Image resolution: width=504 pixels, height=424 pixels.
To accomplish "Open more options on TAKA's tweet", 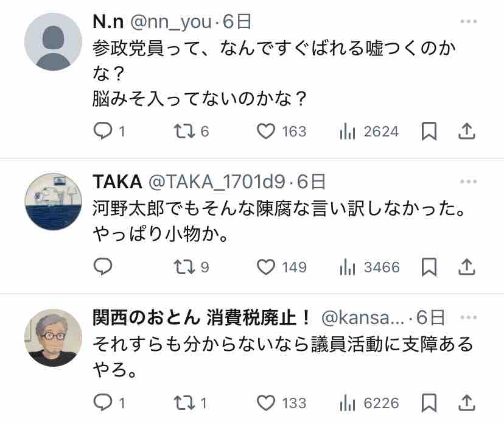I will [x=468, y=182].
